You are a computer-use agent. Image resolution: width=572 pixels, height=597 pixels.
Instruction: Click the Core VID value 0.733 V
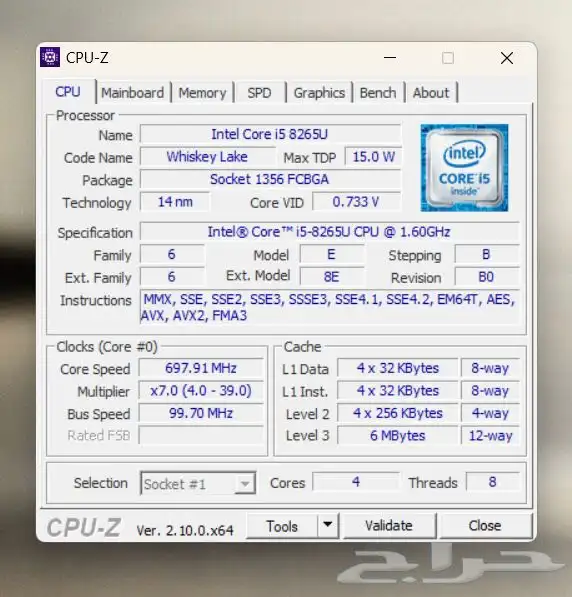click(x=356, y=202)
